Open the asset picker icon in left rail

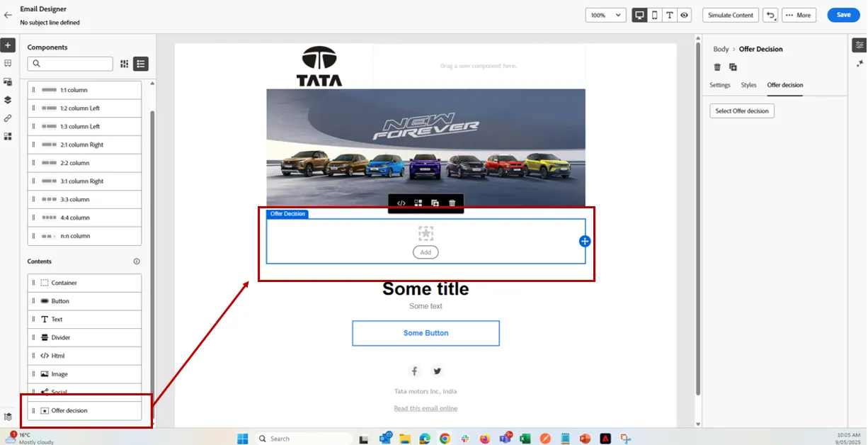click(x=8, y=81)
